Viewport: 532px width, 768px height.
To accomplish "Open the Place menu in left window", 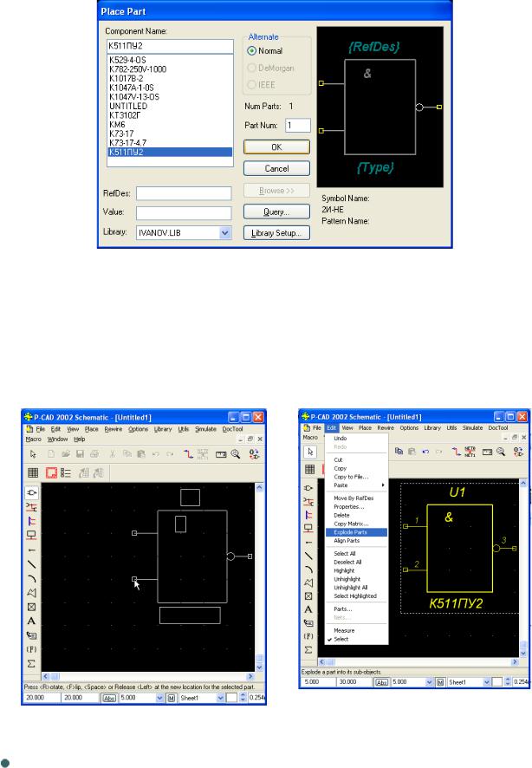I will (92, 428).
